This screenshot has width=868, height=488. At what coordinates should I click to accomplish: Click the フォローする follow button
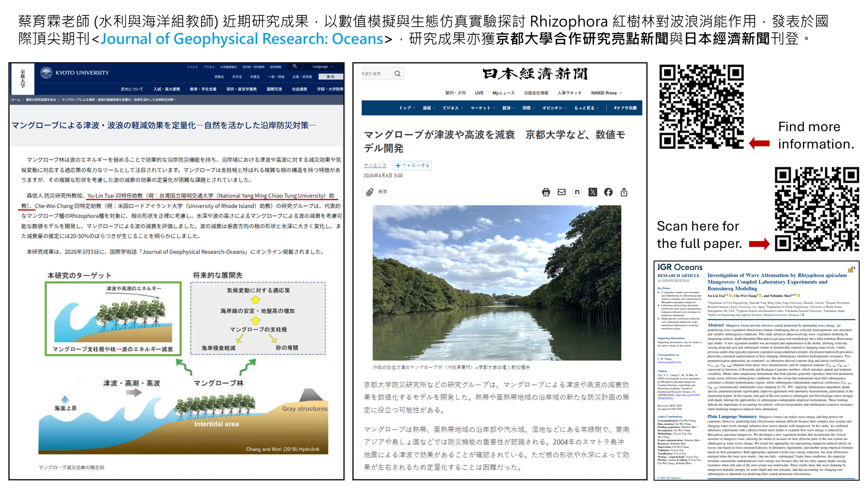tap(412, 166)
